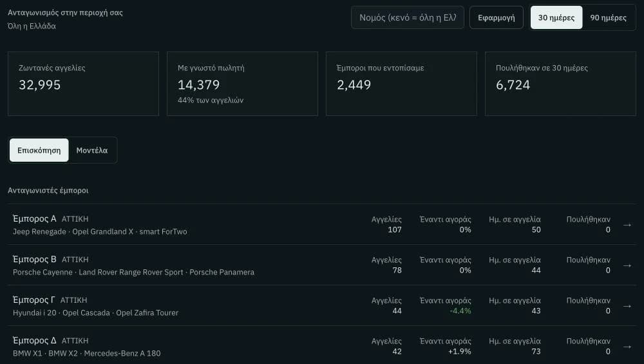Click the Αγγελίες 107 value for Έμπορος Α

(395, 229)
